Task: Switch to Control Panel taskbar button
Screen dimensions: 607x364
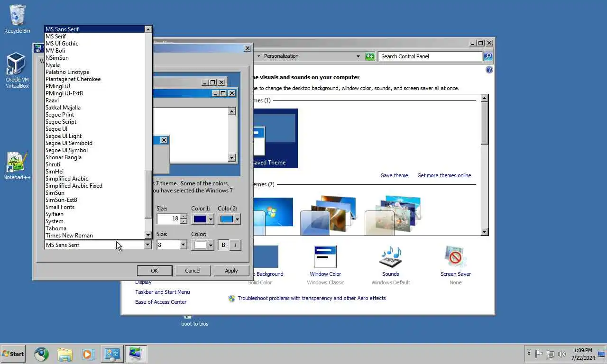Action: point(112,354)
